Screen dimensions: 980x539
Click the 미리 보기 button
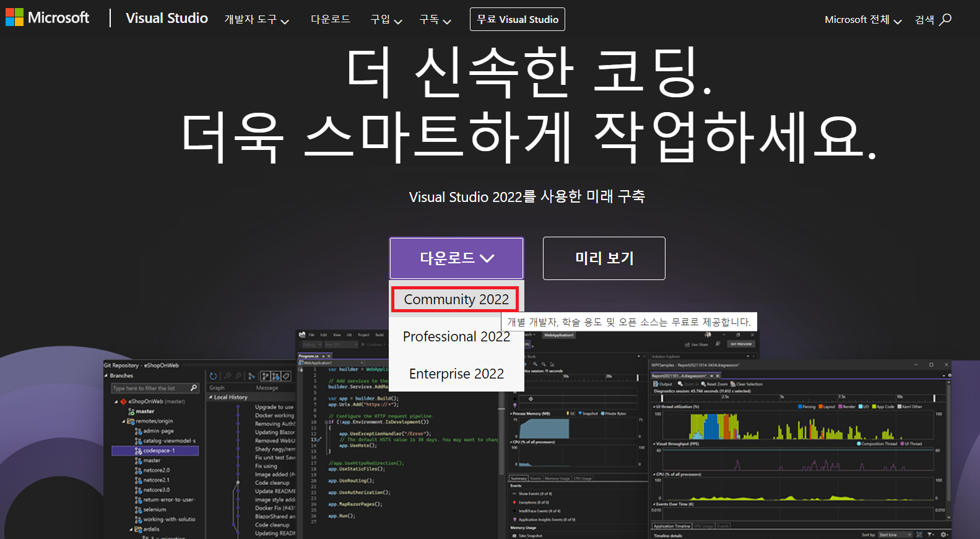pos(604,258)
